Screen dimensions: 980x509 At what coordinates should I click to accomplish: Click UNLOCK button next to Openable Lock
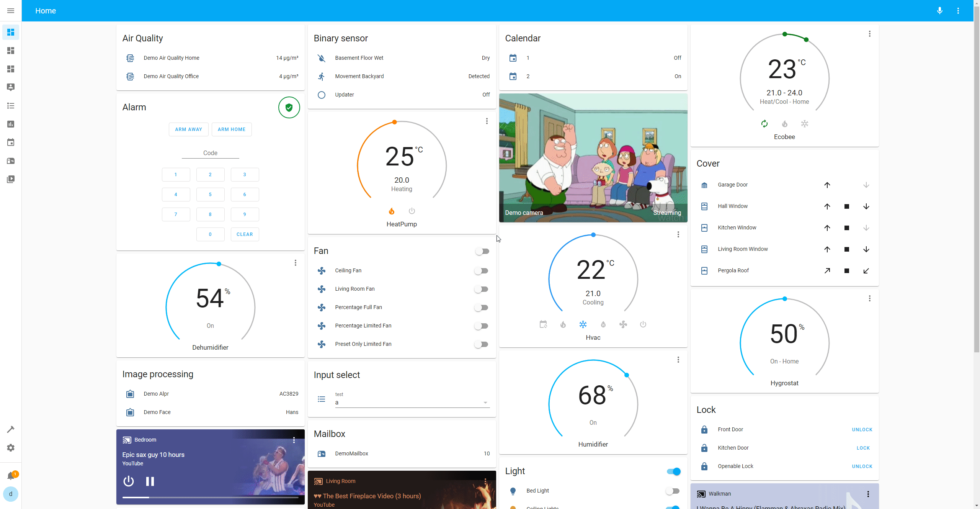(x=862, y=466)
